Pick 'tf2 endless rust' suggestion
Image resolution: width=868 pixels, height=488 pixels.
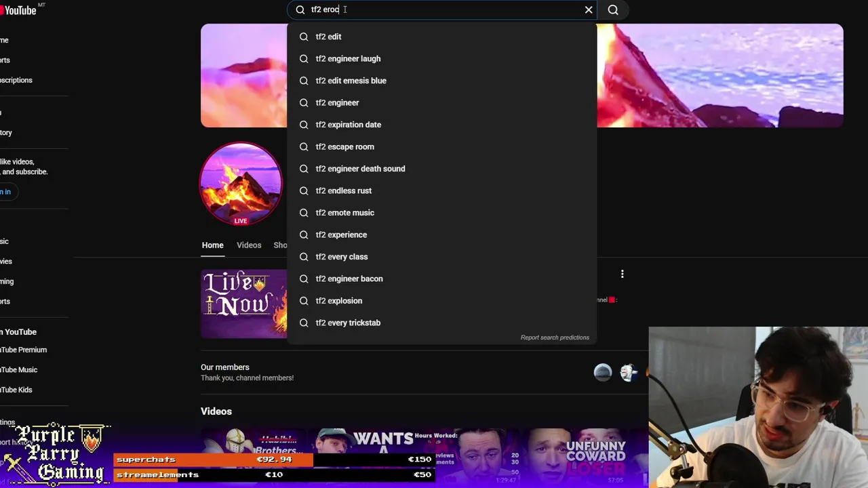pos(442,190)
